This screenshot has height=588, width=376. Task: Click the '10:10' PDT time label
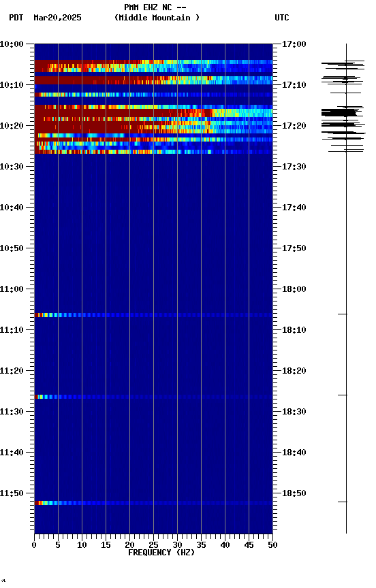click(x=12, y=85)
